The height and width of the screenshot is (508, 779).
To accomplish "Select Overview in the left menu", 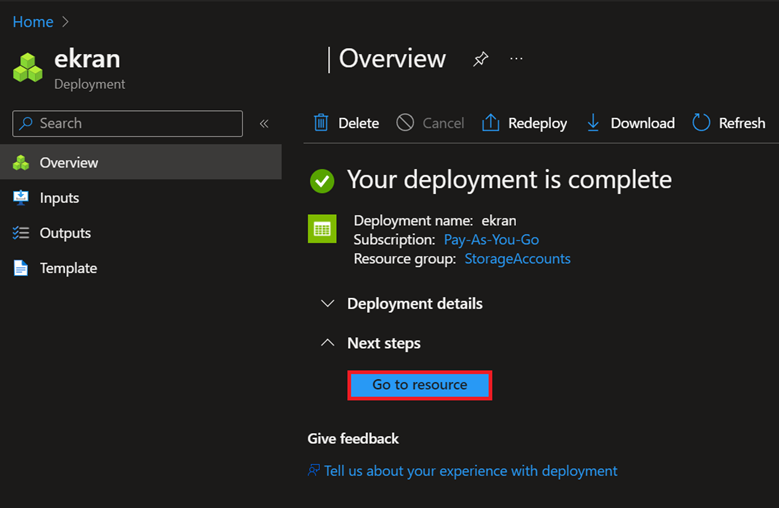I will pyautogui.click(x=69, y=162).
